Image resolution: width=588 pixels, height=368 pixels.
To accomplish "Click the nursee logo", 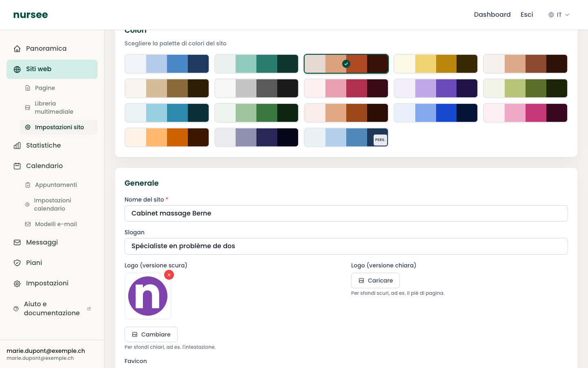I will [x=31, y=15].
